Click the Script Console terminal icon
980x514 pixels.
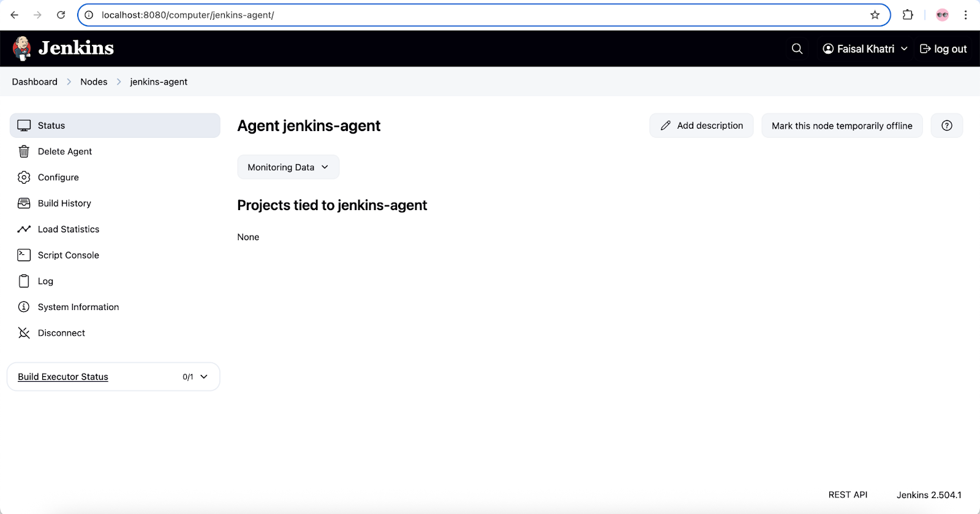tap(24, 255)
